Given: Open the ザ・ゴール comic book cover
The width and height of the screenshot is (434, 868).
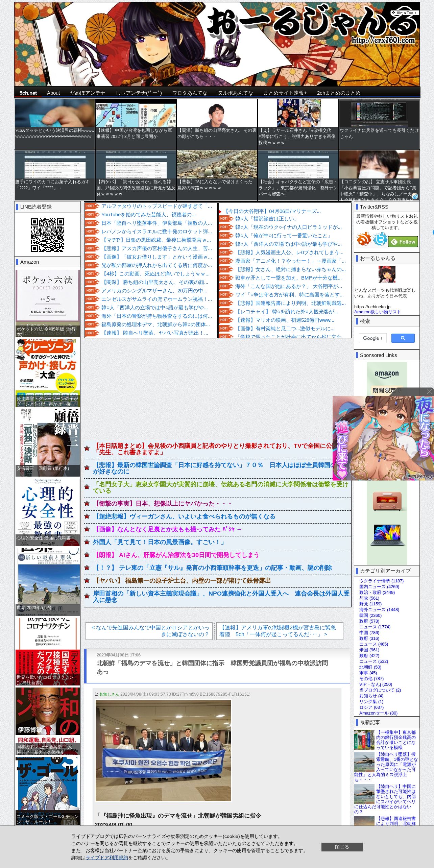Looking at the screenshot, I should click(48, 791).
